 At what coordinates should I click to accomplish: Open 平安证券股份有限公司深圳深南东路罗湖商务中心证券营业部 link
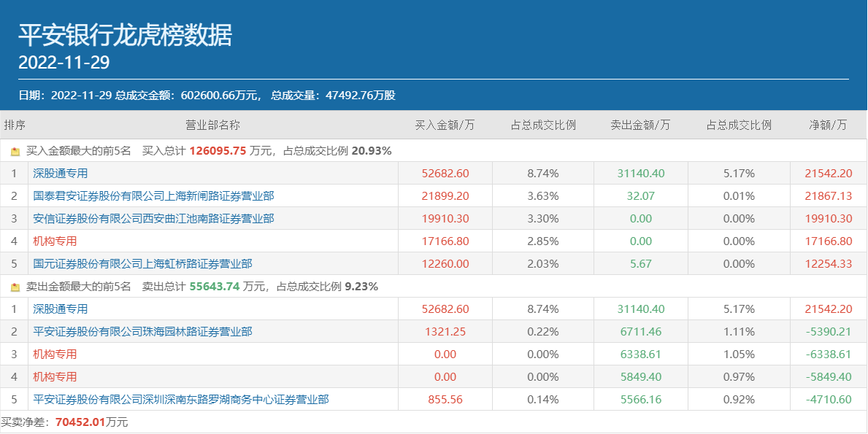click(181, 399)
